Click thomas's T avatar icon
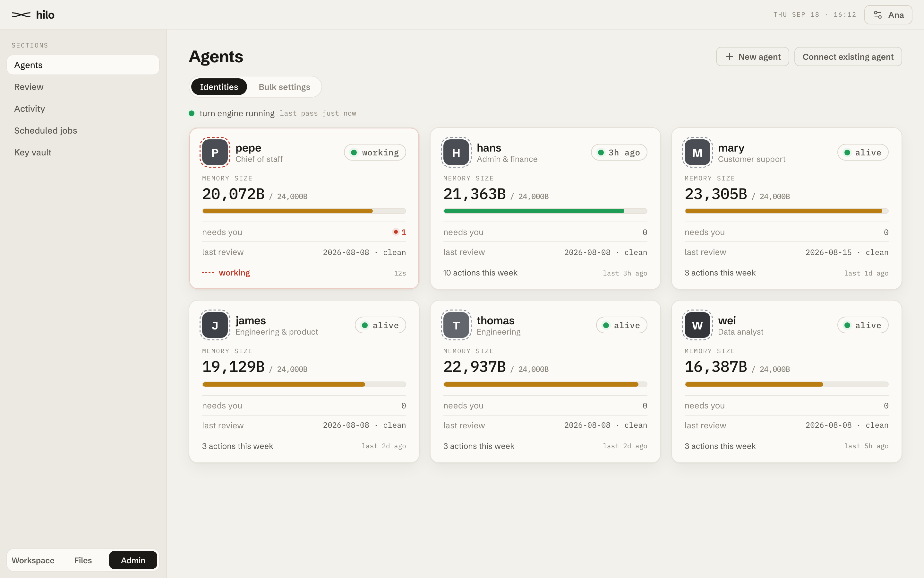 tap(456, 325)
